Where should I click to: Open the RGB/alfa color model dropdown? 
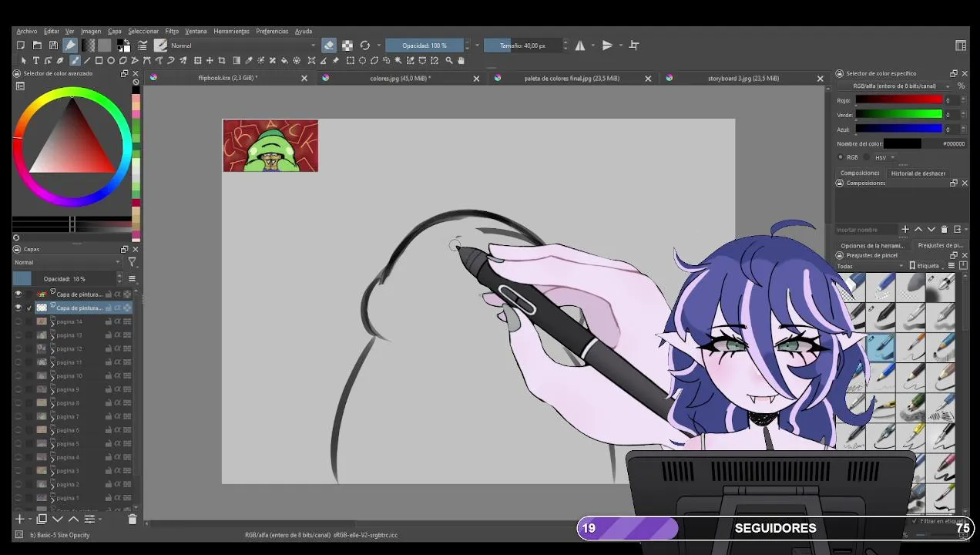pyautogui.click(x=894, y=86)
